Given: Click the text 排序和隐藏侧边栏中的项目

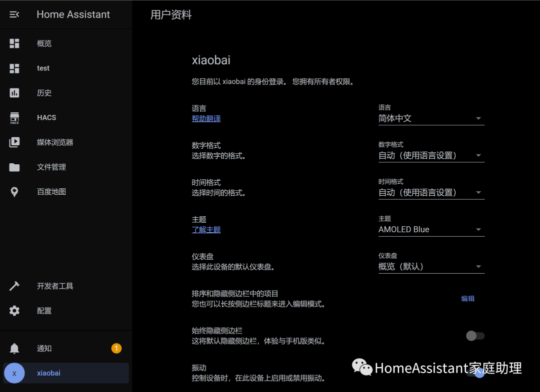Looking at the screenshot, I should [235, 294].
